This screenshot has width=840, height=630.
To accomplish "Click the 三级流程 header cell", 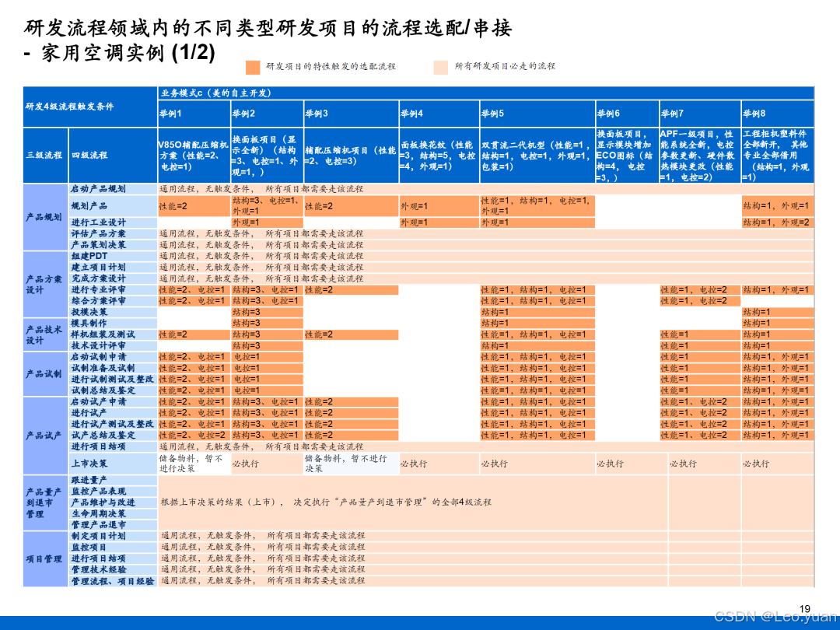I will [x=46, y=156].
